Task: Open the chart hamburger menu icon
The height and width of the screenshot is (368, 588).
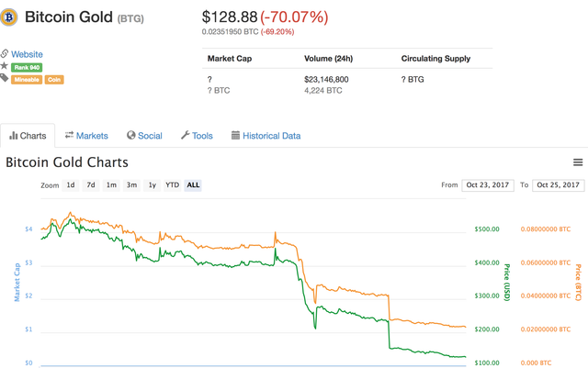Action: [578, 162]
